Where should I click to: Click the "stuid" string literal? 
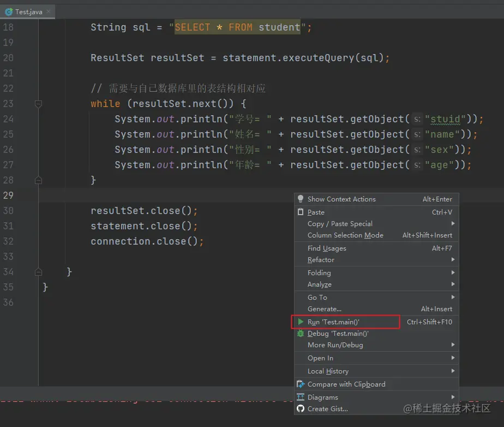pyautogui.click(x=445, y=119)
